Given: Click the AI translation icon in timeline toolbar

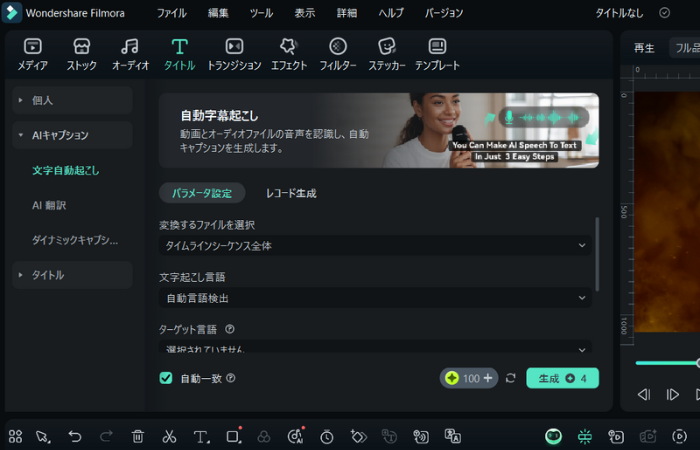Looking at the screenshot, I should [453, 436].
